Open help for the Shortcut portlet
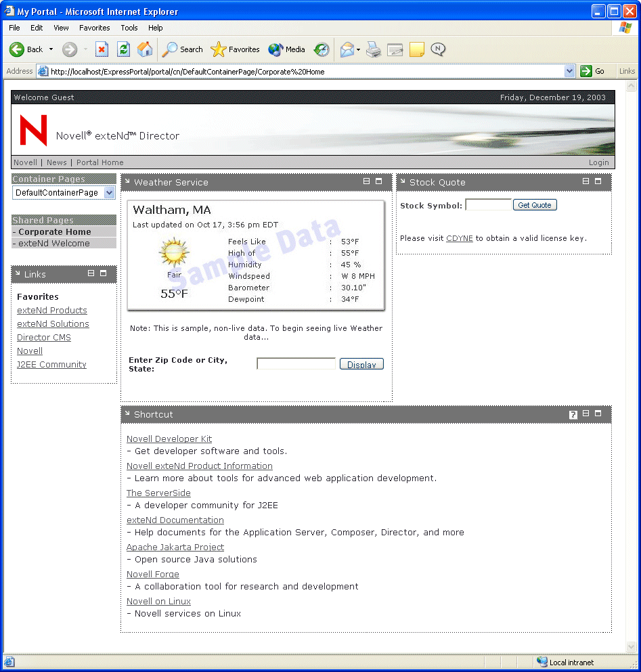This screenshot has height=672, width=641. (573, 414)
